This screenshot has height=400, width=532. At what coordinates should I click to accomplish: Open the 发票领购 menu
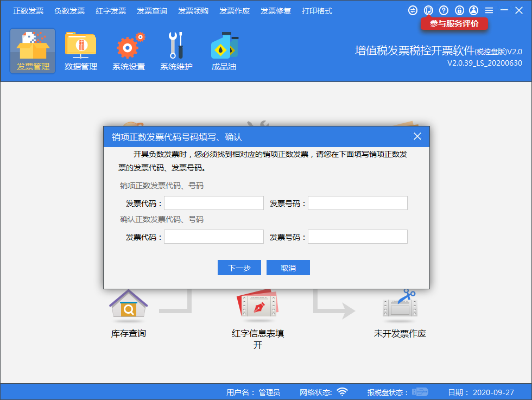point(193,11)
